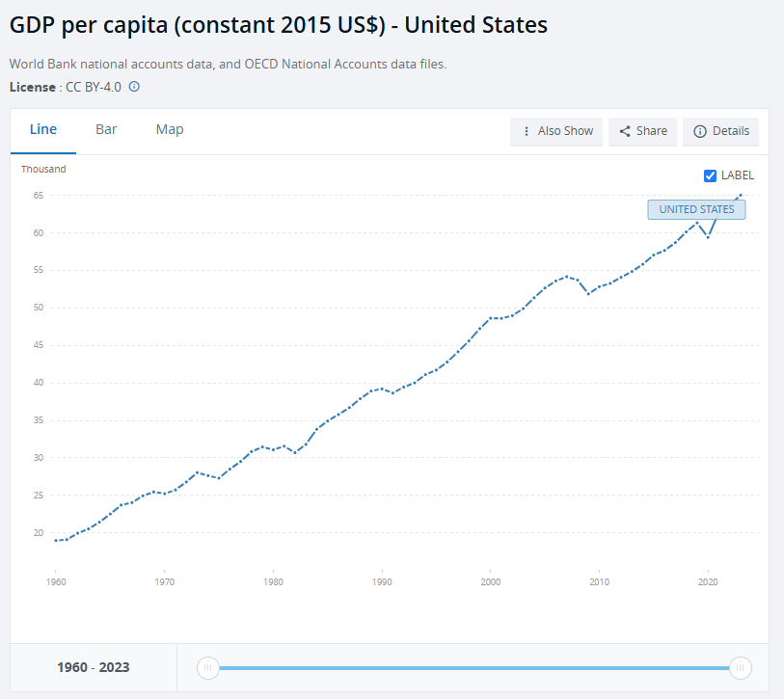Image resolution: width=784 pixels, height=699 pixels.
Task: Select the Line chart tab
Action: click(x=43, y=129)
